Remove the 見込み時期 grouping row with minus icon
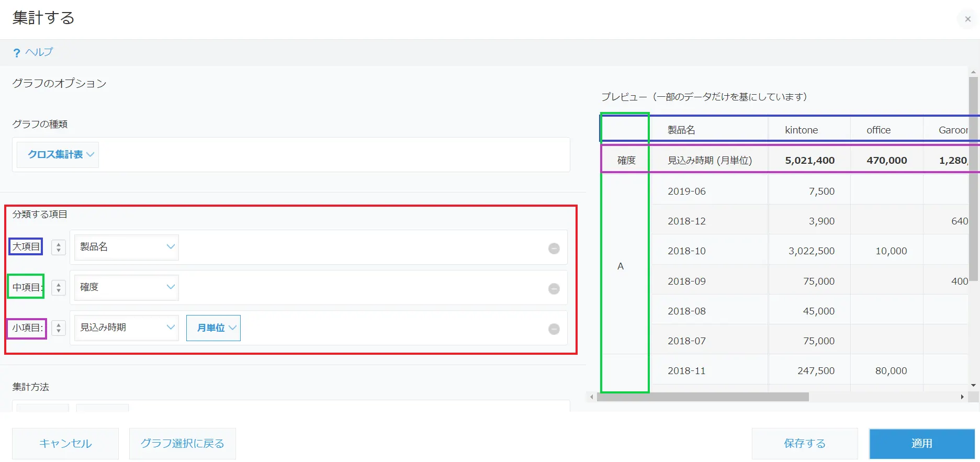980x462 pixels. tap(554, 329)
